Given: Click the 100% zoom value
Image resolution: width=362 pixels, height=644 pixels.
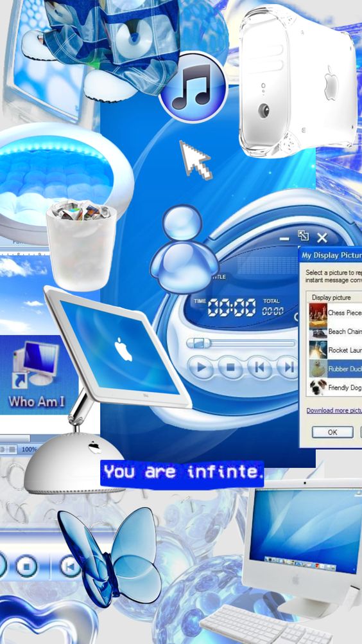Looking at the screenshot, I should tap(29, 450).
